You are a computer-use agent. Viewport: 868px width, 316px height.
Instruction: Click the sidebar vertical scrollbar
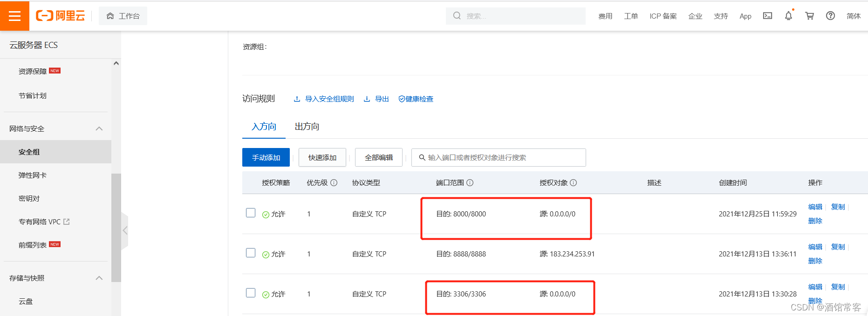coord(116,228)
